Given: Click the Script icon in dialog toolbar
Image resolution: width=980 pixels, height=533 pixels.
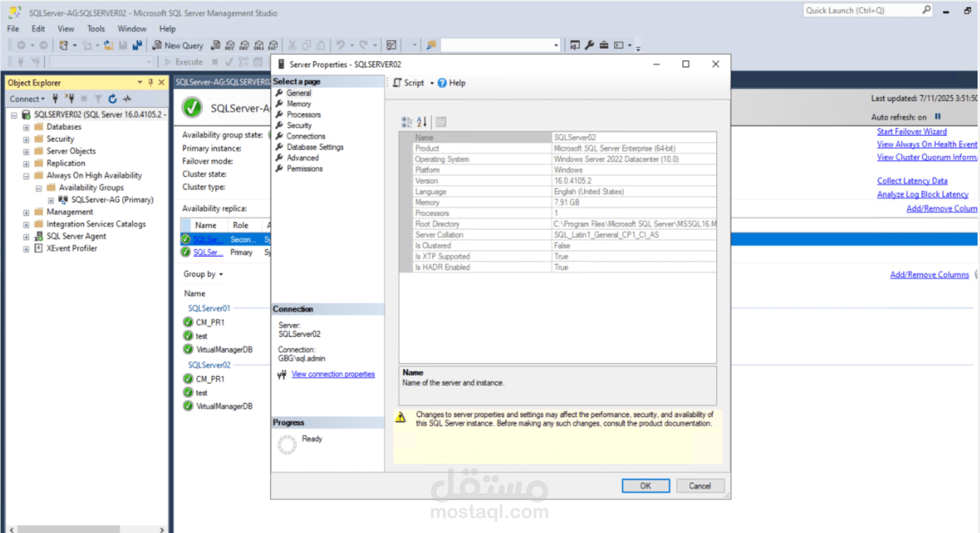Looking at the screenshot, I should pos(397,83).
